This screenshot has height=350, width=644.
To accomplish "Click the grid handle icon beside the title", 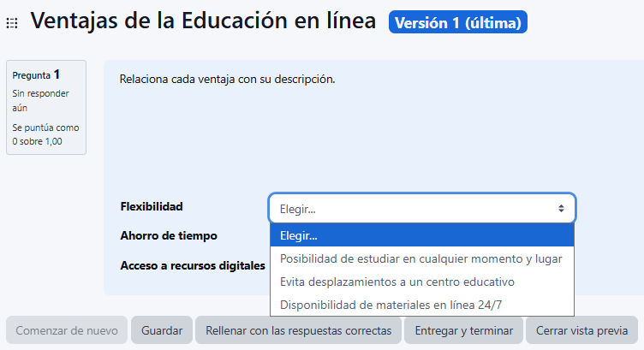I will click(x=12, y=23).
